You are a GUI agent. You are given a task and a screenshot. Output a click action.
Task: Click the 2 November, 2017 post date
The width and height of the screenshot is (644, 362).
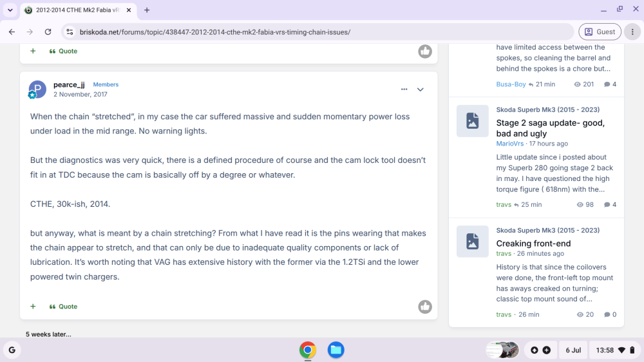[x=80, y=94]
